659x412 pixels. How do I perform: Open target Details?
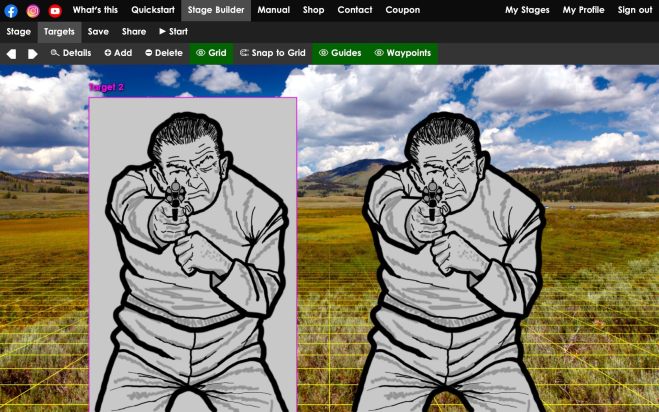point(70,53)
